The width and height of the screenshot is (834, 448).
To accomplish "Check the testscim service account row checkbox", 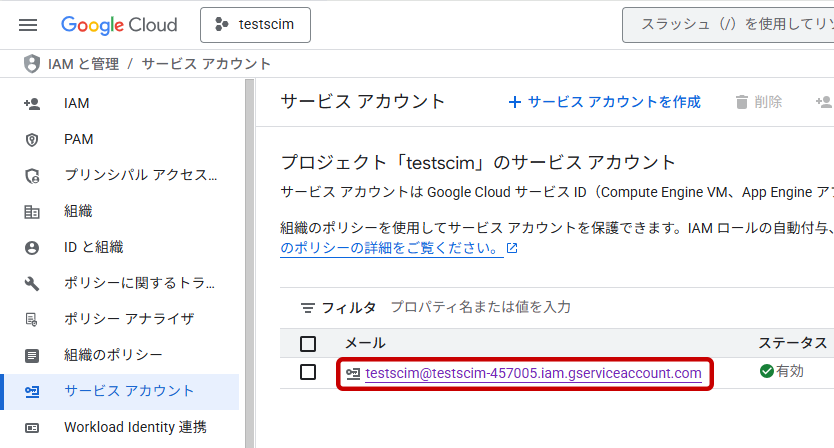I will click(x=308, y=372).
